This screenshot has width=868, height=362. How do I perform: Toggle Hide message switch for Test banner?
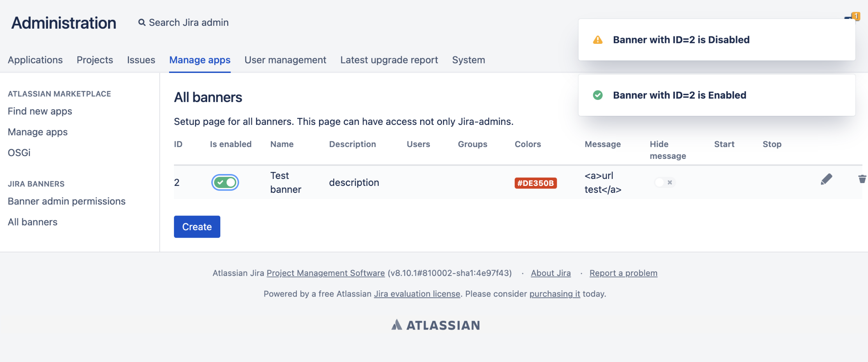[x=664, y=182]
